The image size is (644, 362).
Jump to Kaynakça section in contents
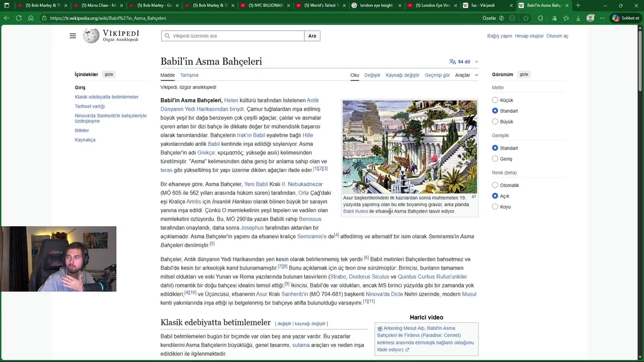click(x=85, y=140)
